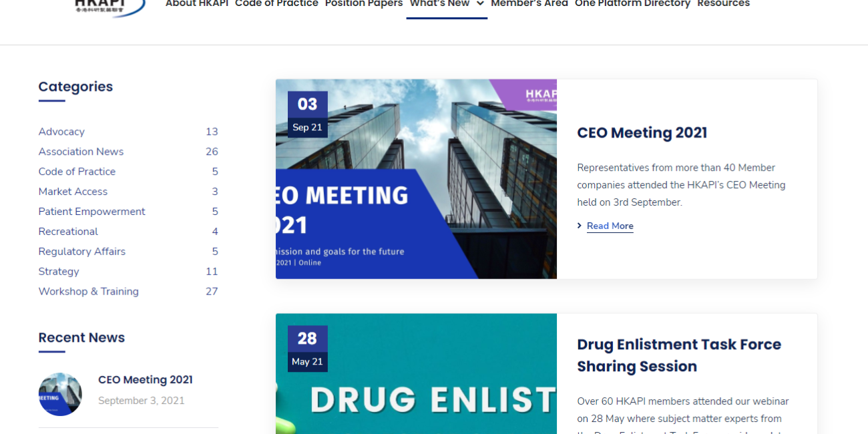Open the Patient Empowerment category
The height and width of the screenshot is (434, 868).
coord(91,212)
